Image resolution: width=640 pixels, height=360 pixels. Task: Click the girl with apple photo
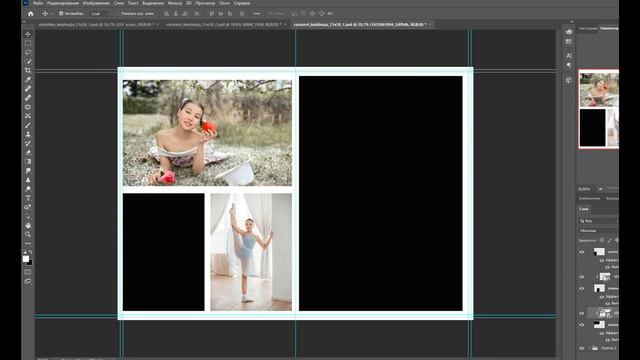click(207, 133)
